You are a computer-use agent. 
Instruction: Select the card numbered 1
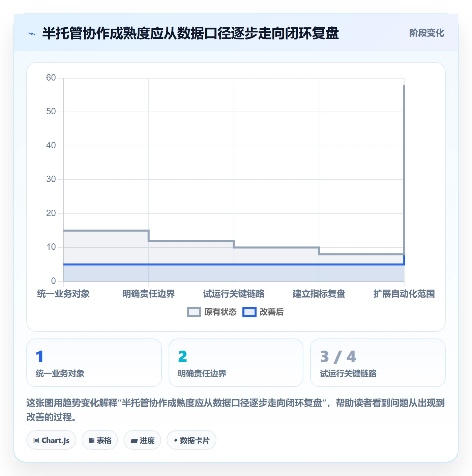tap(94, 363)
